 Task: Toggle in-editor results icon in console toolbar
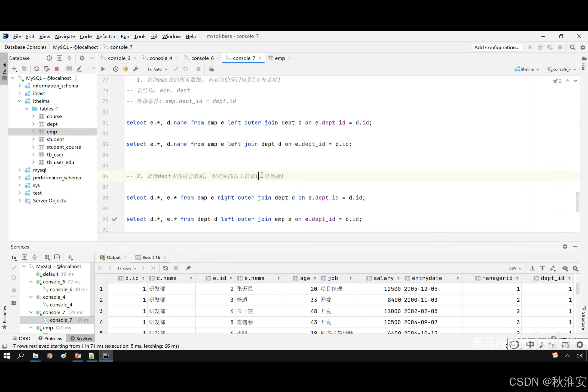[x=211, y=69]
